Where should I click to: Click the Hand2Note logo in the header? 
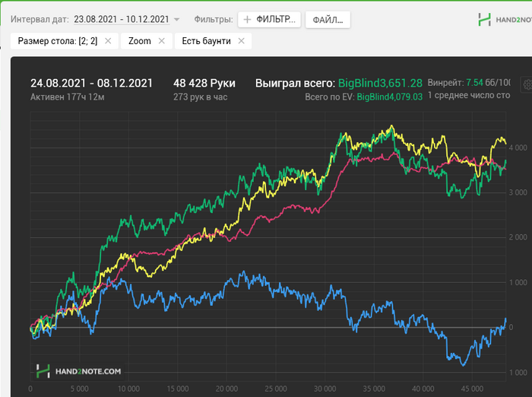pos(505,20)
